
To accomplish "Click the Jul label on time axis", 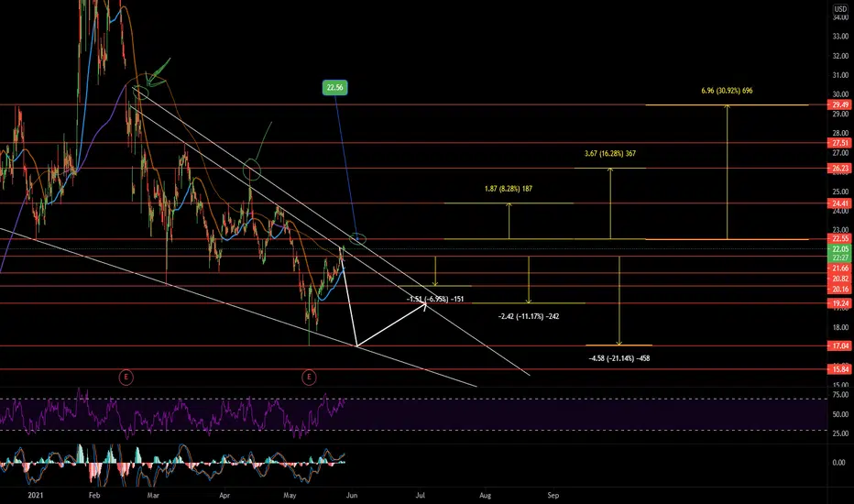I will coord(420,495).
